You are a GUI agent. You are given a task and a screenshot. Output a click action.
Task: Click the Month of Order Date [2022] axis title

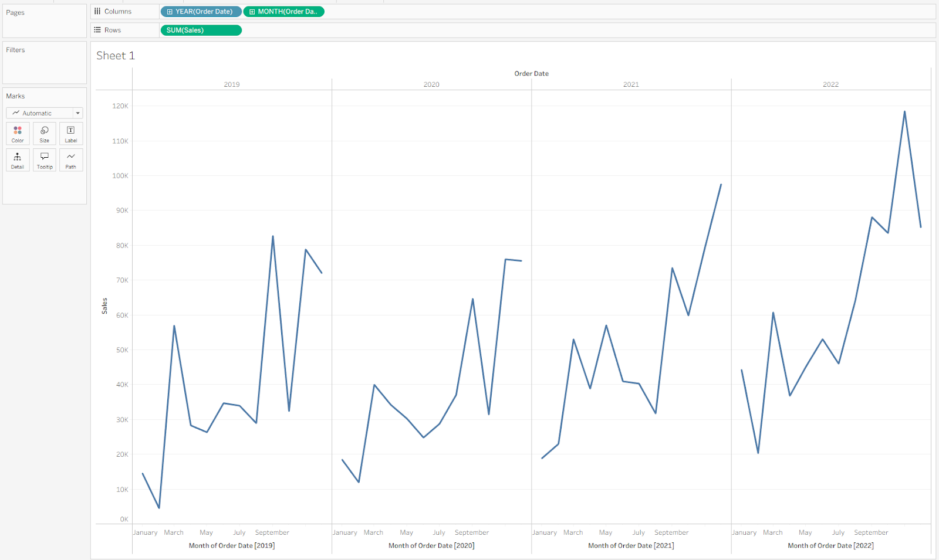click(830, 545)
